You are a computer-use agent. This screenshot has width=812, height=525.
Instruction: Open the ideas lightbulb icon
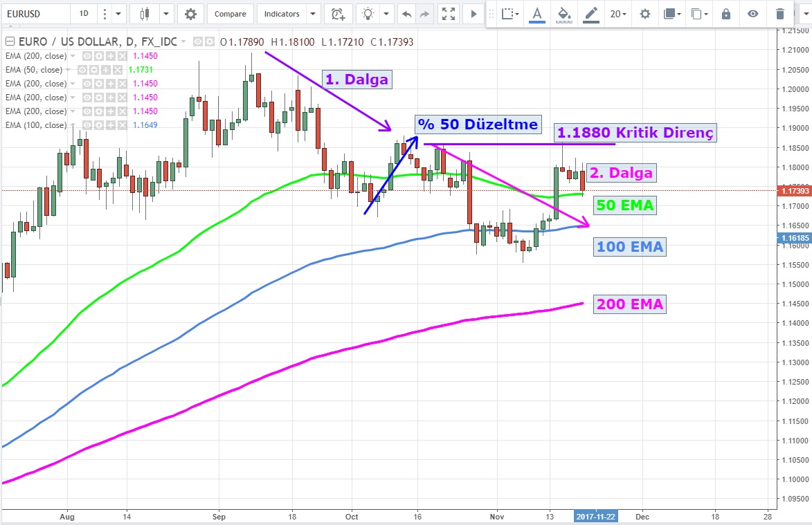(x=368, y=14)
